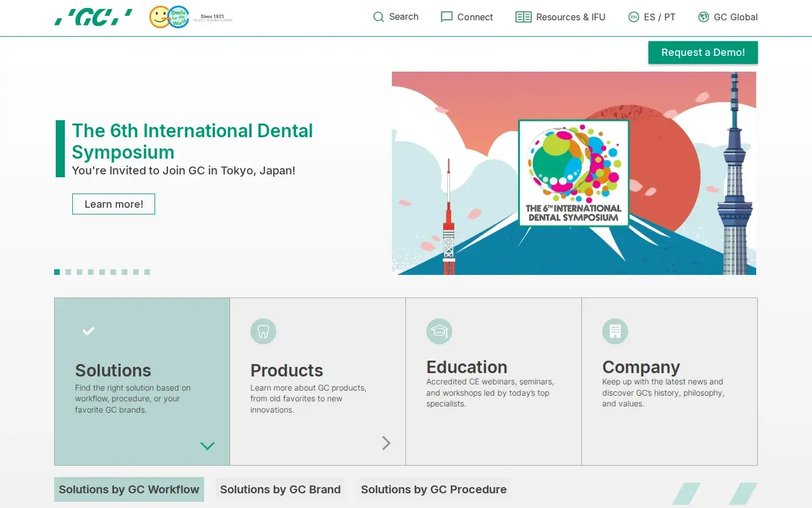Viewport: 812px width, 508px height.
Task: Click the graduation cap Education icon
Action: coord(439,331)
